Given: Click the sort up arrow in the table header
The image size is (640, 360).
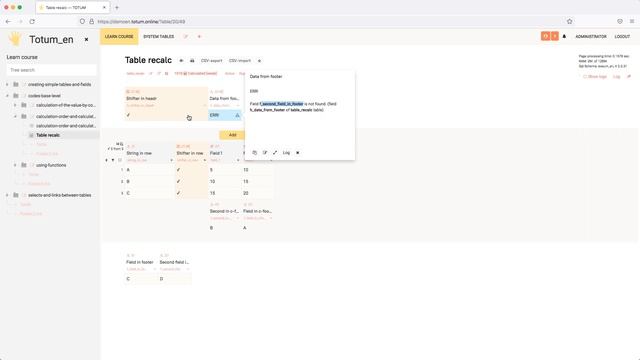Looking at the screenshot, I should pos(107,160).
